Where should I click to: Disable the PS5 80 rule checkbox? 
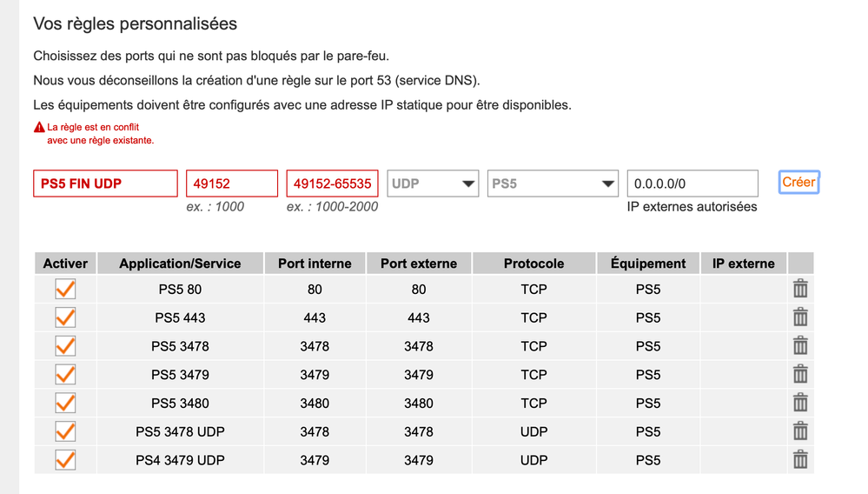(x=65, y=289)
